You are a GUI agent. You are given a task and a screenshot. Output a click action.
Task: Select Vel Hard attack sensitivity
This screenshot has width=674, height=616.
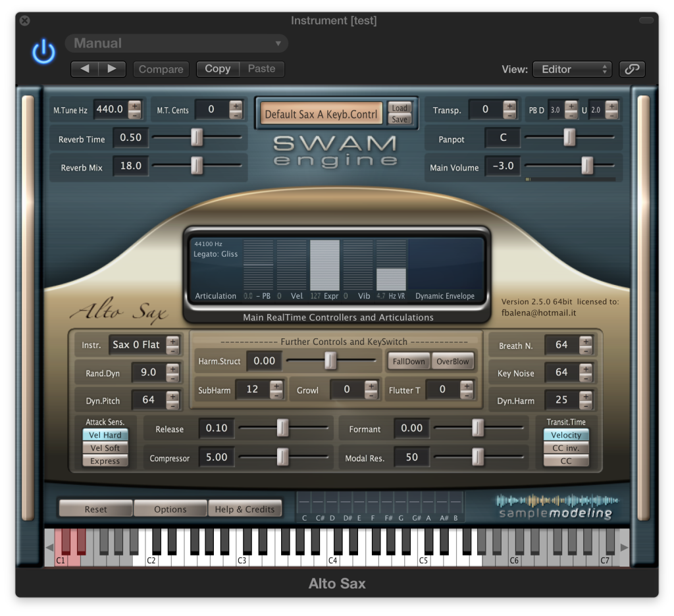click(105, 435)
